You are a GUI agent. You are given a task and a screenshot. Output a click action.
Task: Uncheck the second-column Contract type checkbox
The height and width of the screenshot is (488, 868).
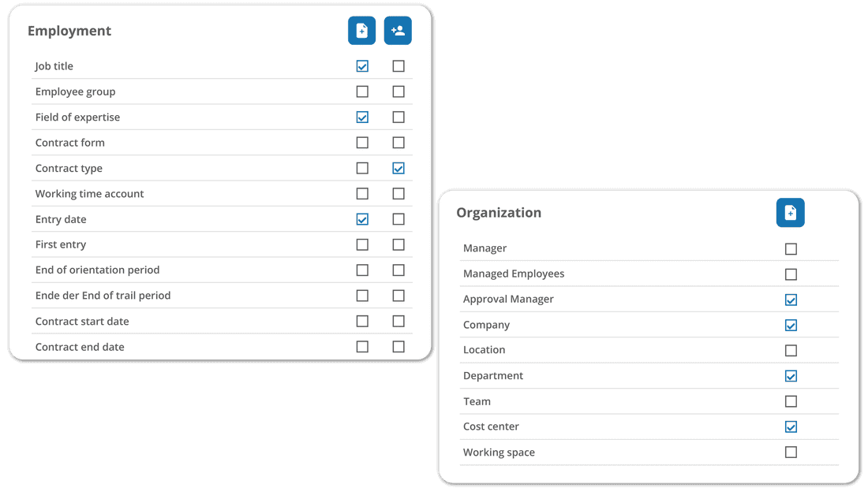point(398,168)
